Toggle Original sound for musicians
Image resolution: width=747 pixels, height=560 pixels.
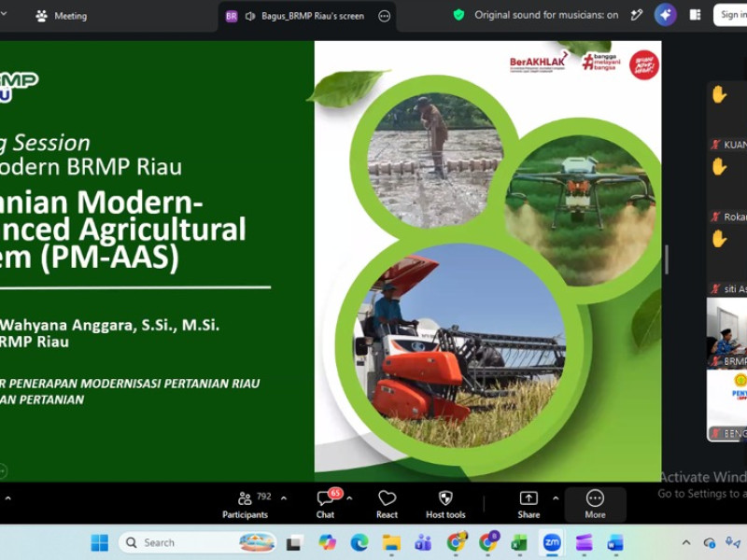[546, 15]
